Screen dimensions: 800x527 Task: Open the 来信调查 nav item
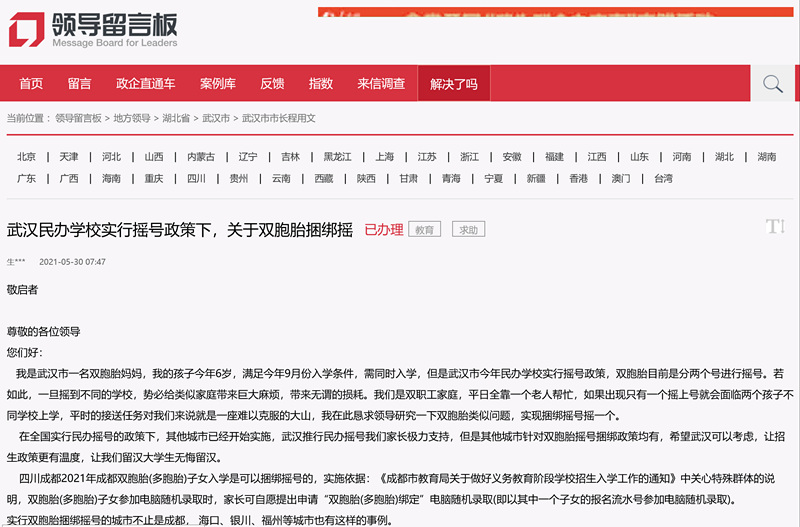[381, 84]
